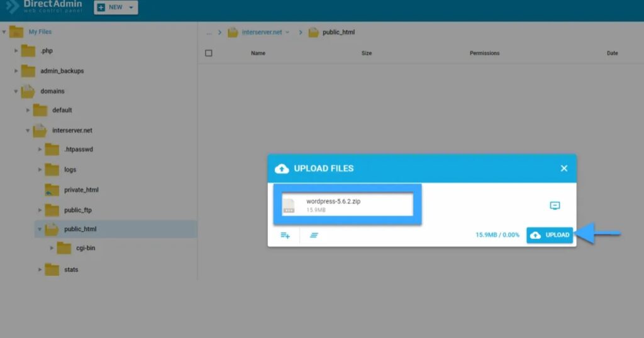This screenshot has width=644, height=338.
Task: Select interserver.net in the folder tree
Action: (x=72, y=131)
